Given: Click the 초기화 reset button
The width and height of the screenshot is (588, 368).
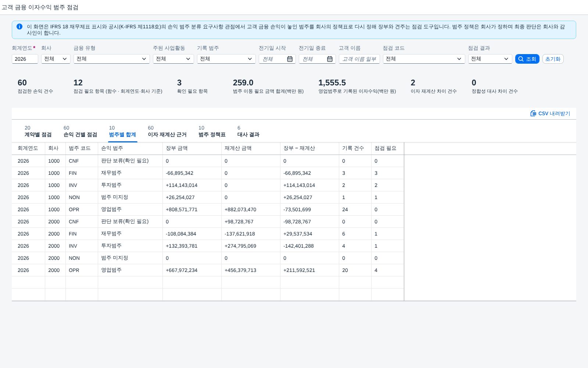Looking at the screenshot, I should [x=553, y=59].
